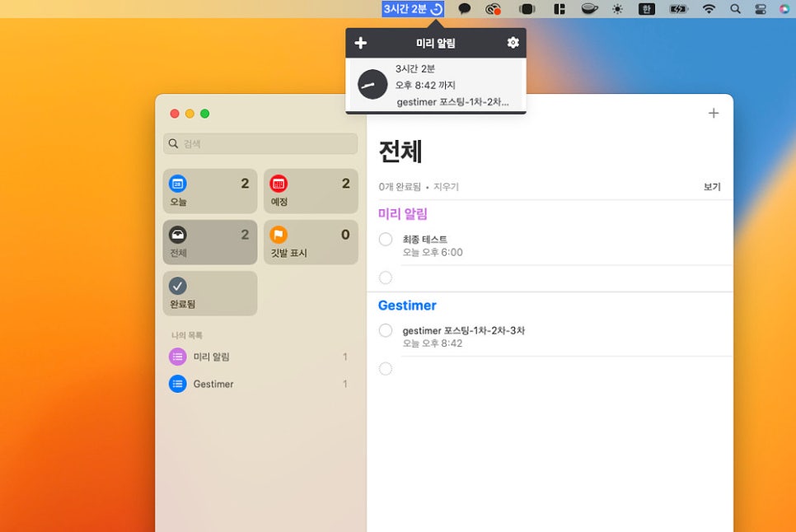Click the 오늘 오후 6:00 due time
The height and width of the screenshot is (532, 796).
(x=433, y=252)
